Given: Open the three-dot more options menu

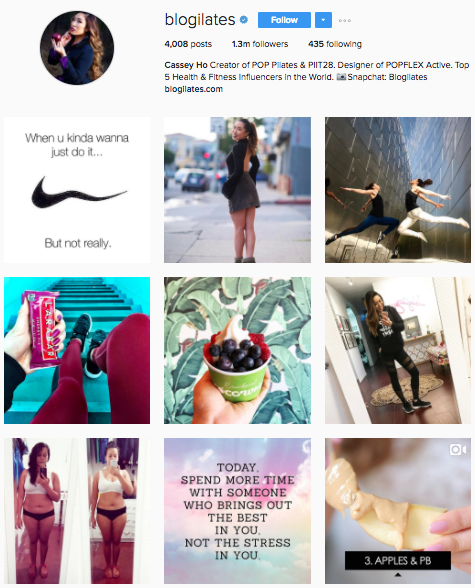Looking at the screenshot, I should (345, 21).
